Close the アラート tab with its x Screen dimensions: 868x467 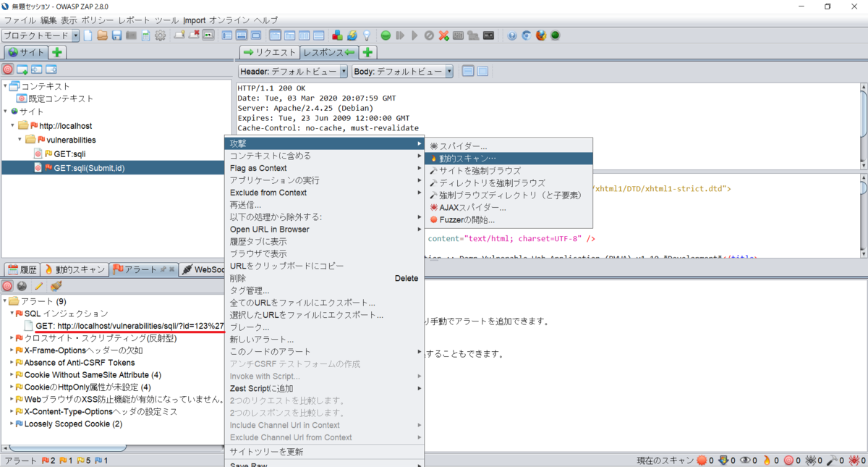(x=172, y=269)
